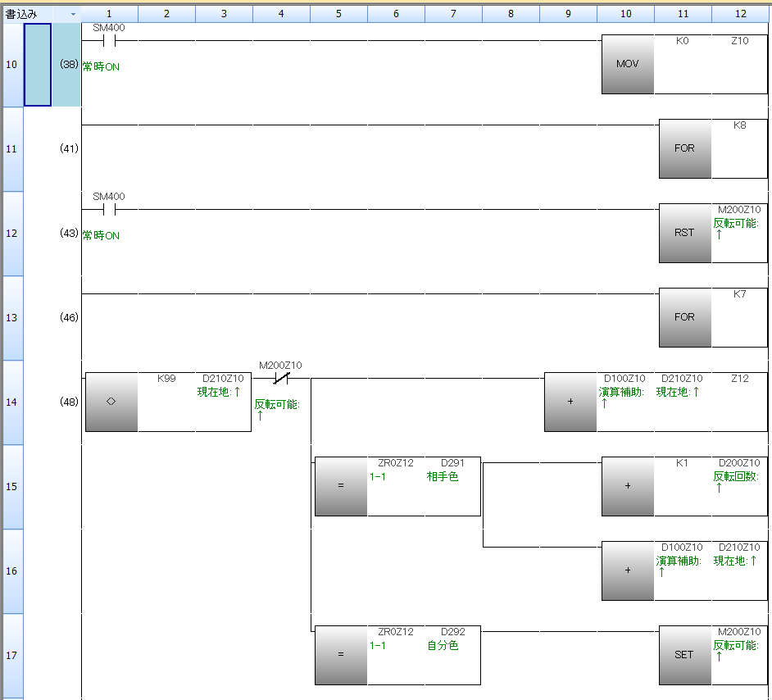Click the highlighted blue cell in row 10
Viewport: 772px width, 700px height.
pos(38,65)
